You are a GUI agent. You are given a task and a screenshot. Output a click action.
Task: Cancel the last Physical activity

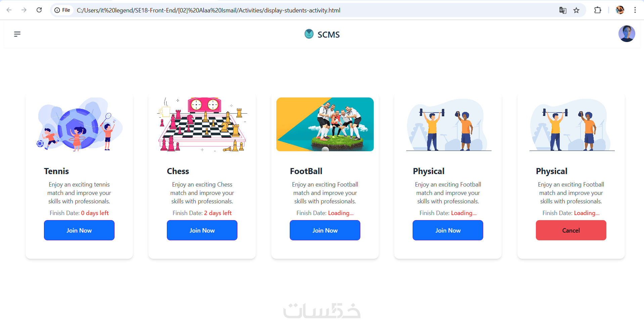click(x=571, y=230)
